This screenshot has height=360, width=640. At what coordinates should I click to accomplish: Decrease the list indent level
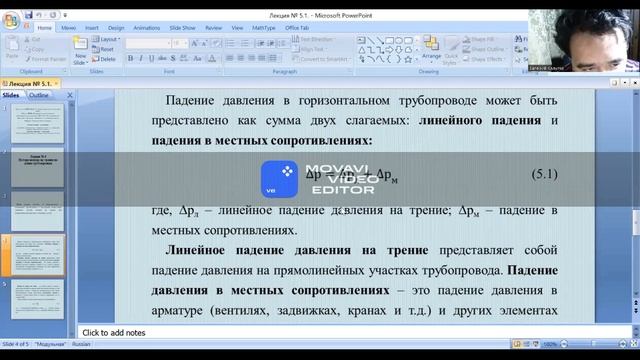[x=260, y=43]
